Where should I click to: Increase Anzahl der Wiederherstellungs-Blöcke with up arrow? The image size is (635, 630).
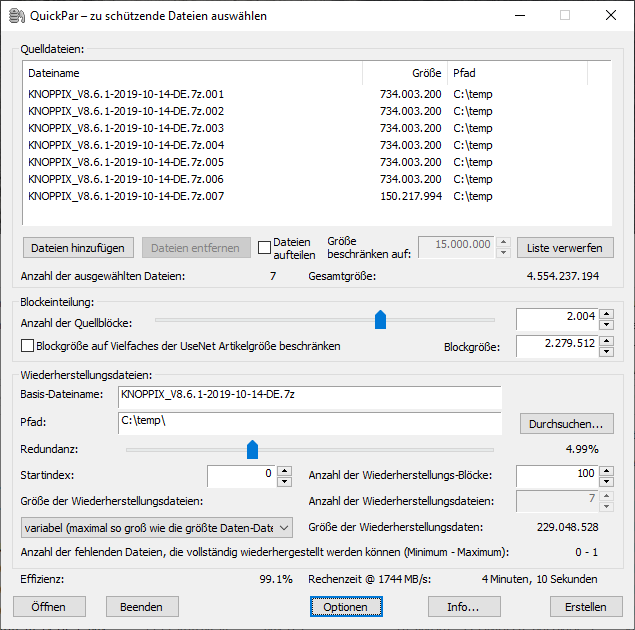pos(606,471)
